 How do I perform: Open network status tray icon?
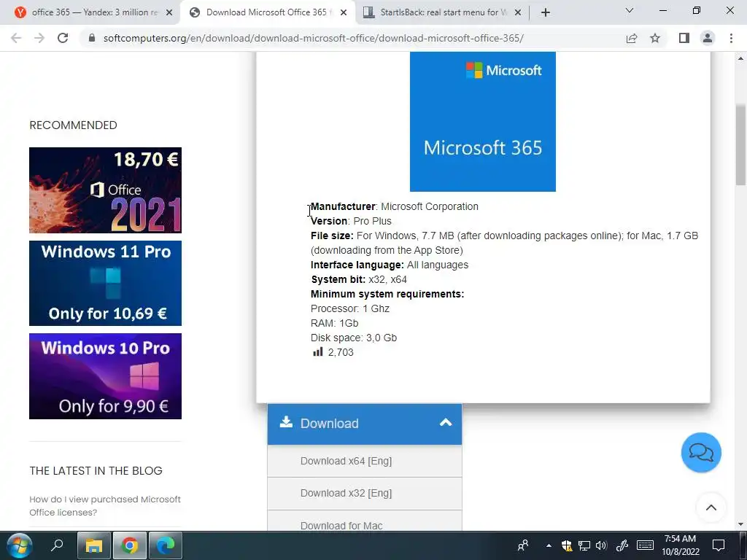tap(584, 545)
